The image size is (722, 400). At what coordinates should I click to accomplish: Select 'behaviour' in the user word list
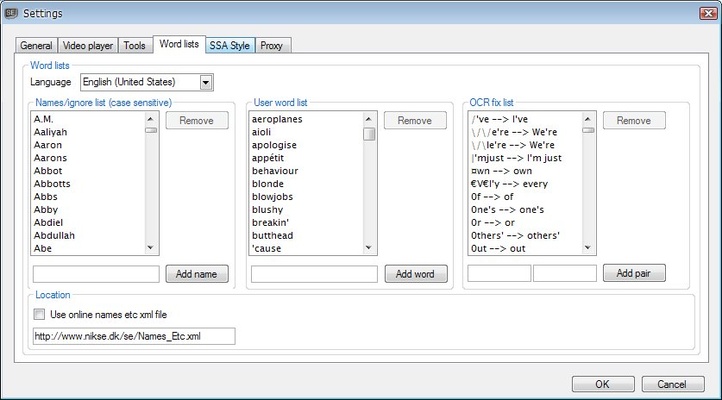(275, 171)
